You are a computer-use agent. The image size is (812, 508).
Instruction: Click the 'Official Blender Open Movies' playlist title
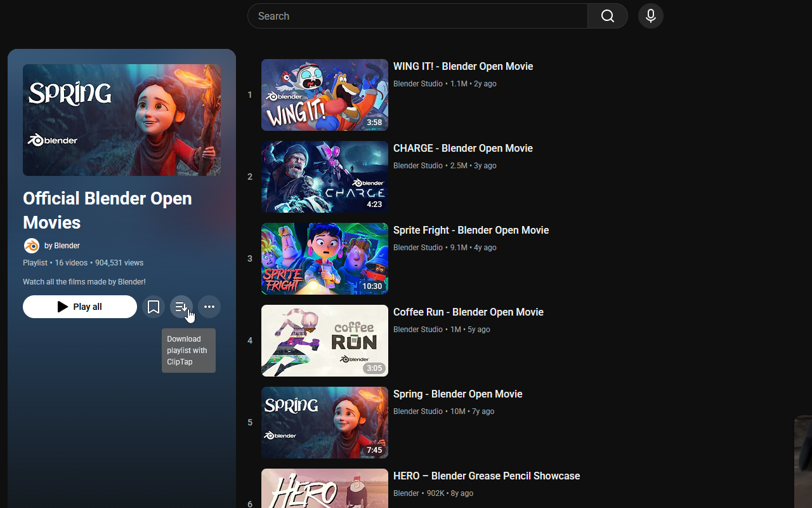click(x=108, y=210)
